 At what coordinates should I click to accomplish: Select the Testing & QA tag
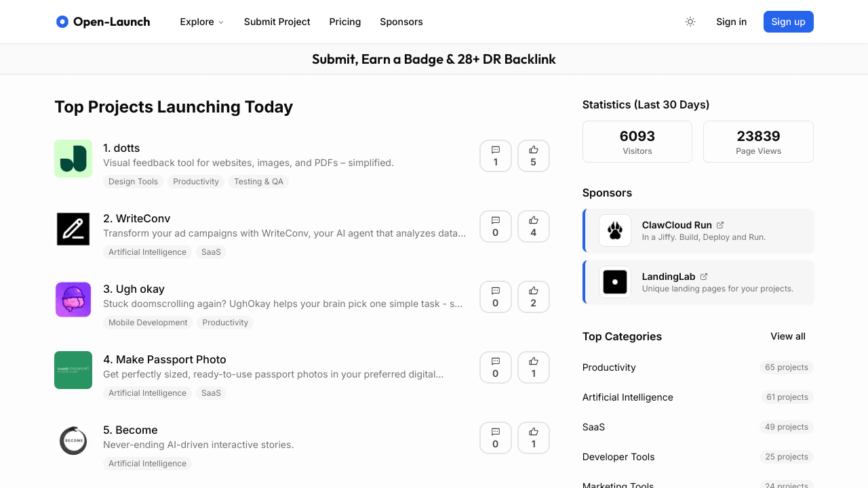pos(259,182)
